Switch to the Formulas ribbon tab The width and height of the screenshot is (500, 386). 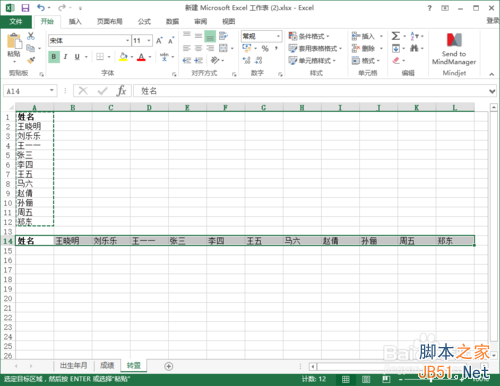pos(144,22)
